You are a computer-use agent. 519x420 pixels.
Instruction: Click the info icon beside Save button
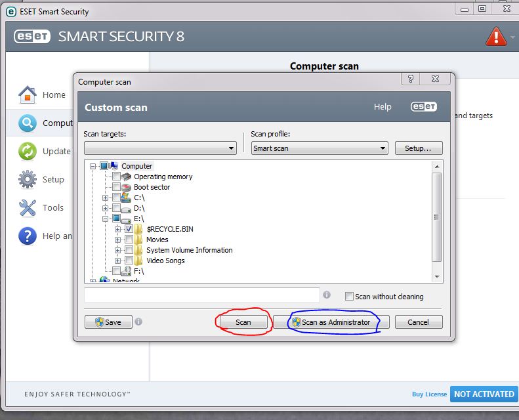click(x=138, y=322)
